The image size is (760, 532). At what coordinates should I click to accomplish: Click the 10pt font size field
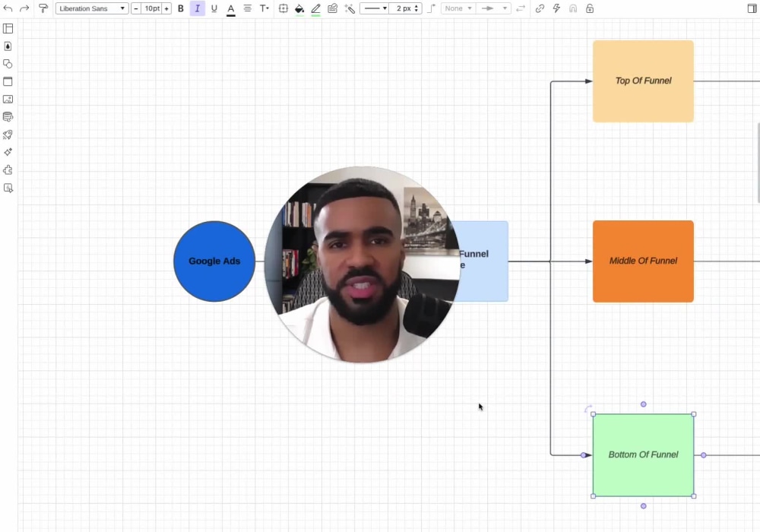[152, 8]
